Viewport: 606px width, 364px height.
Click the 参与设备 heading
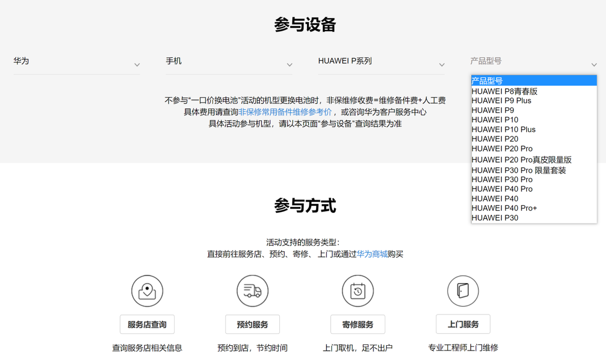305,25
